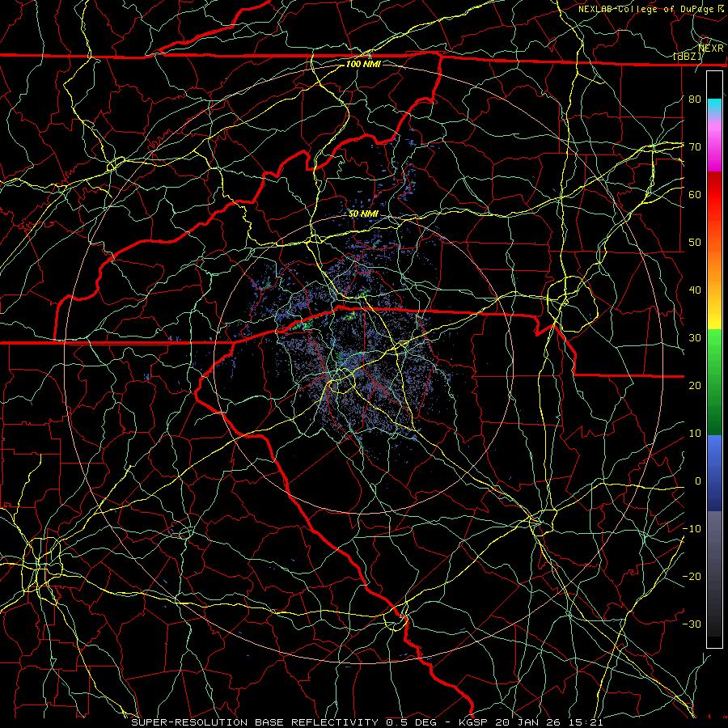Click the 0.5 DEG elevation text
Image resolution: width=728 pixels, height=728 pixels.
(412, 722)
